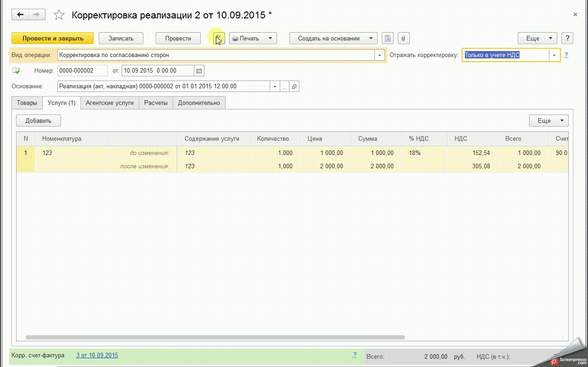Click Провести и закрыть
Image resolution: width=588 pixels, height=367 pixels.
point(53,38)
